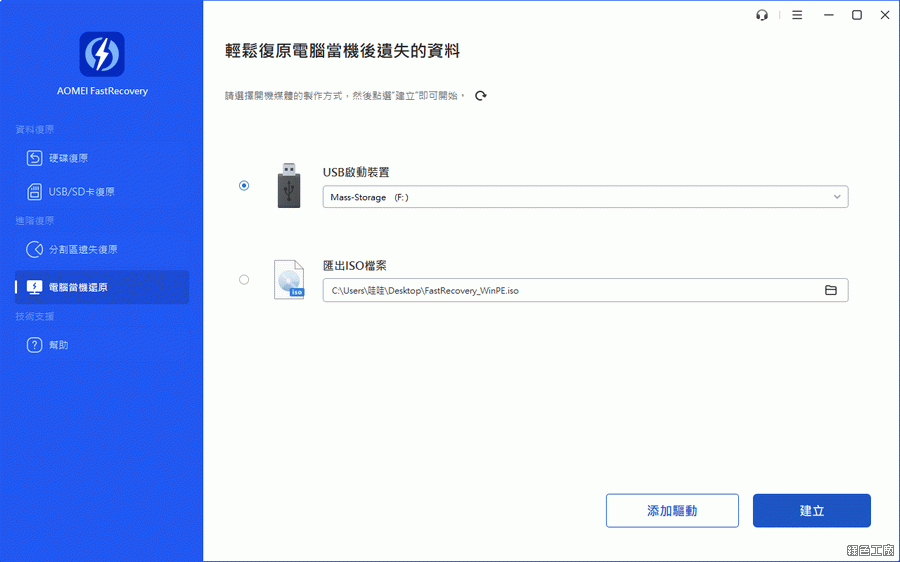Select the 匯出ISO檔案 radio button
The image size is (900, 562).
pos(244,280)
